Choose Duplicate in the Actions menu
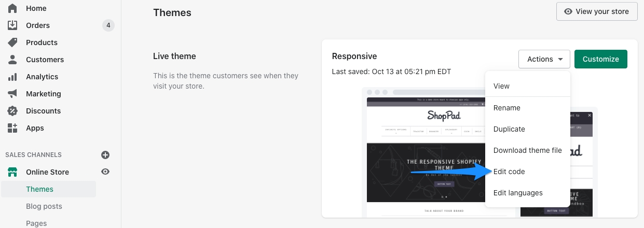Screen dimensions: 644x228 coord(509,129)
